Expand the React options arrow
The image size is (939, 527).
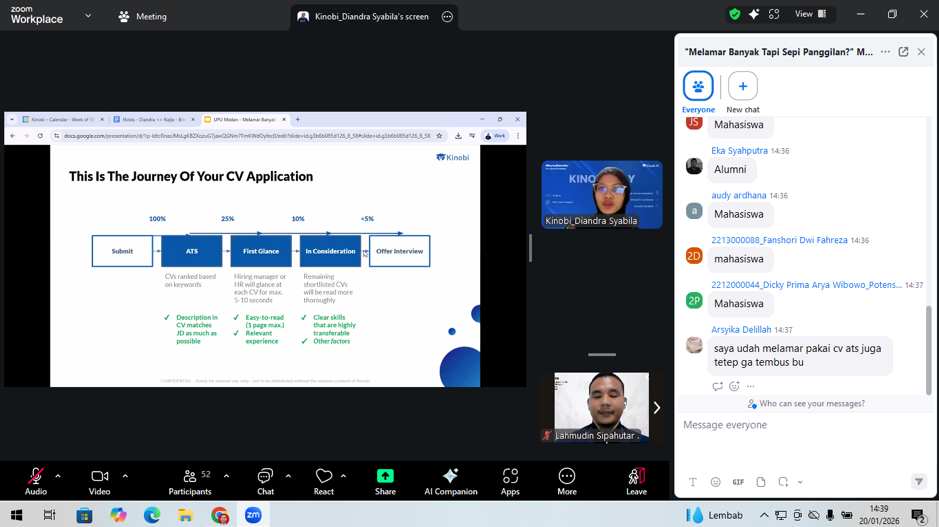[x=343, y=476]
